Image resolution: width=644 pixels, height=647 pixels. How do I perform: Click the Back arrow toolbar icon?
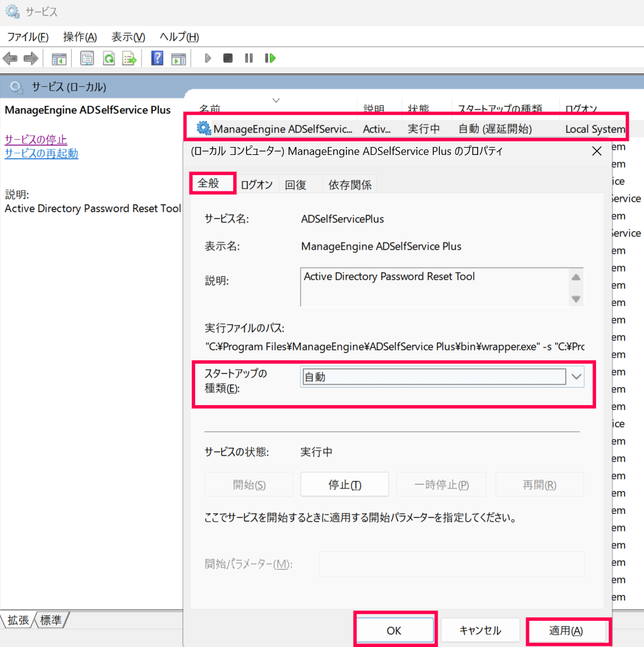pos(10,58)
